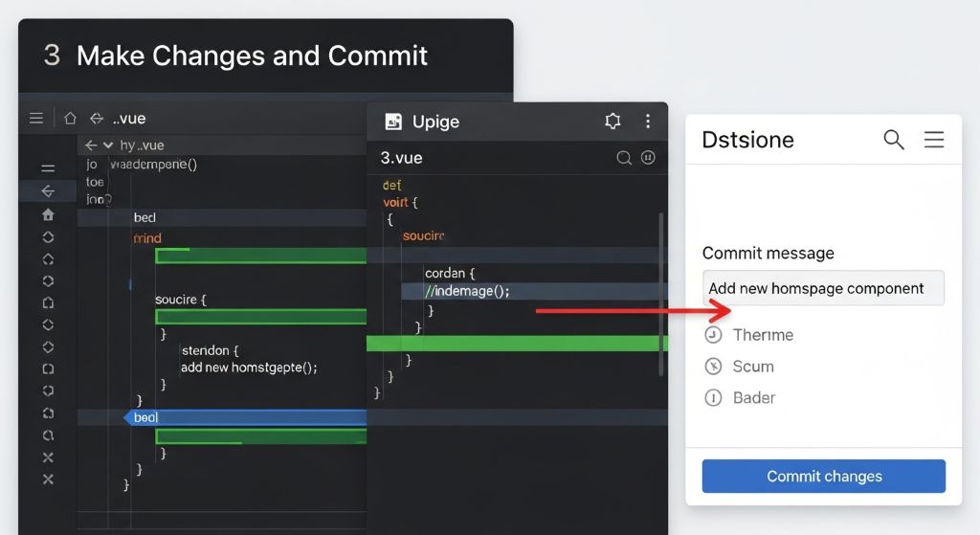This screenshot has width=980, height=535.
Task: Click the upper X icon in sidebar
Action: point(48,457)
